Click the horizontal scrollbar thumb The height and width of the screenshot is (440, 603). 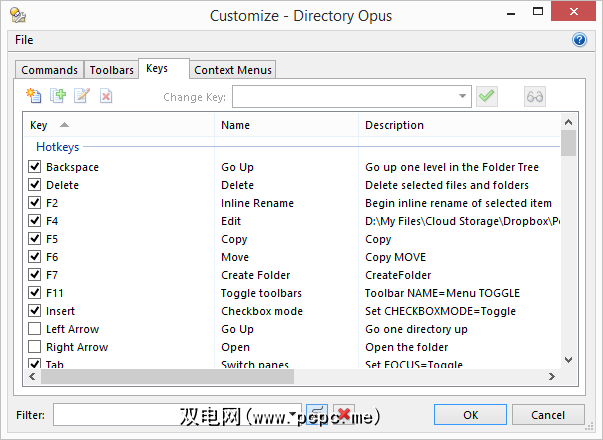167,376
